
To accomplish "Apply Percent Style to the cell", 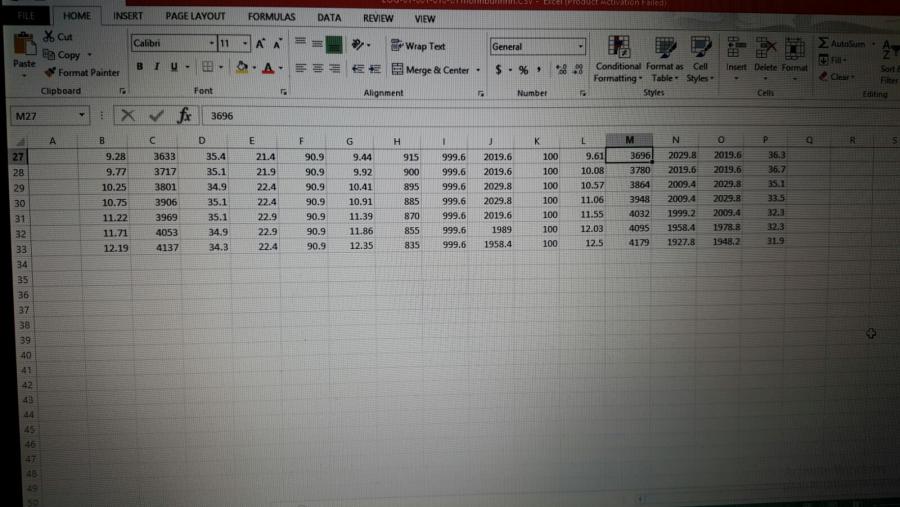I will [522, 70].
